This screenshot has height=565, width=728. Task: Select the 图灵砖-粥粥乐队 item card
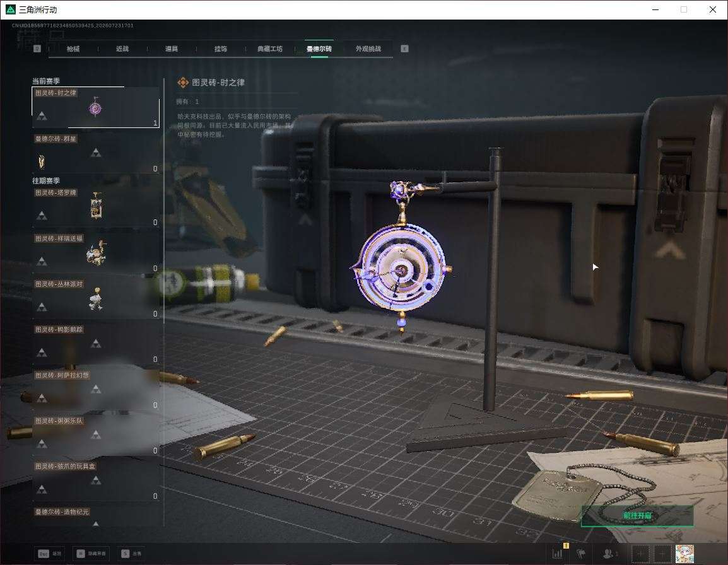[96, 435]
